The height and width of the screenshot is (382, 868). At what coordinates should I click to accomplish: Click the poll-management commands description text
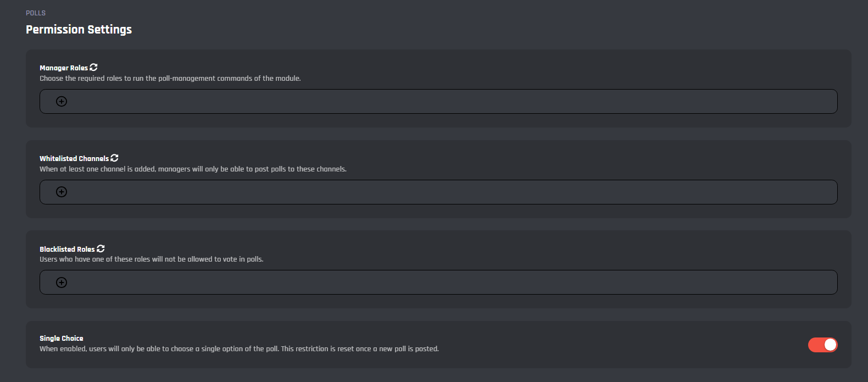(x=170, y=79)
